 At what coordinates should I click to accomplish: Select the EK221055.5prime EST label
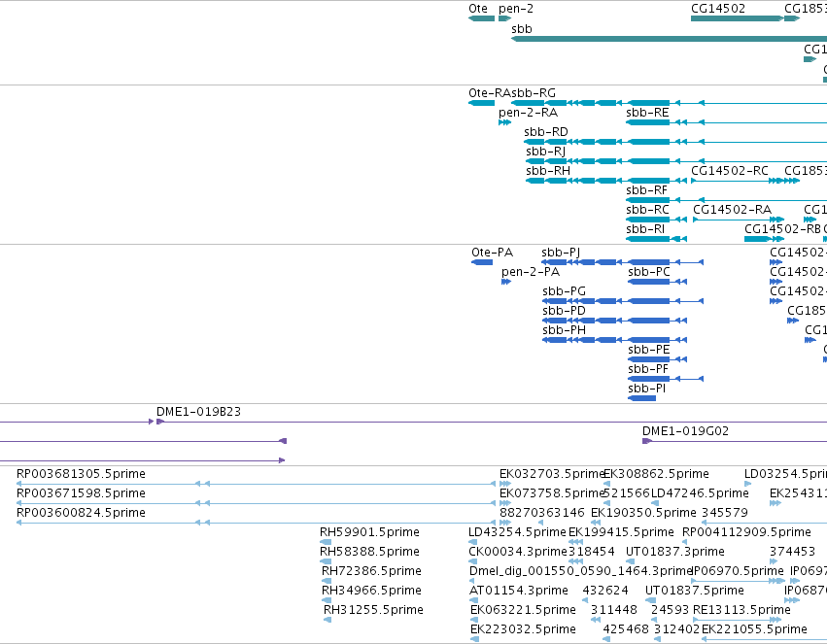tap(754, 629)
